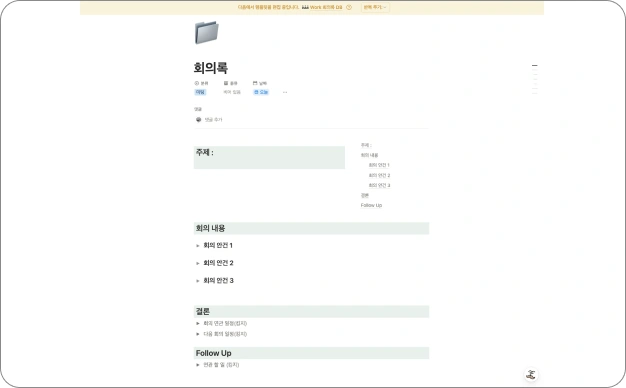Jump to 회의 안건 2 in table of contents
The height and width of the screenshot is (388, 626).
[x=379, y=175]
